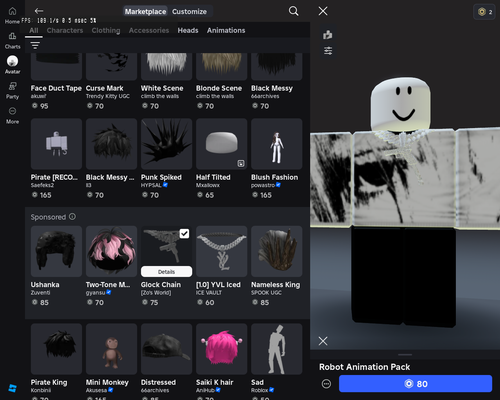Click creator name HYPSAL

coord(151,185)
